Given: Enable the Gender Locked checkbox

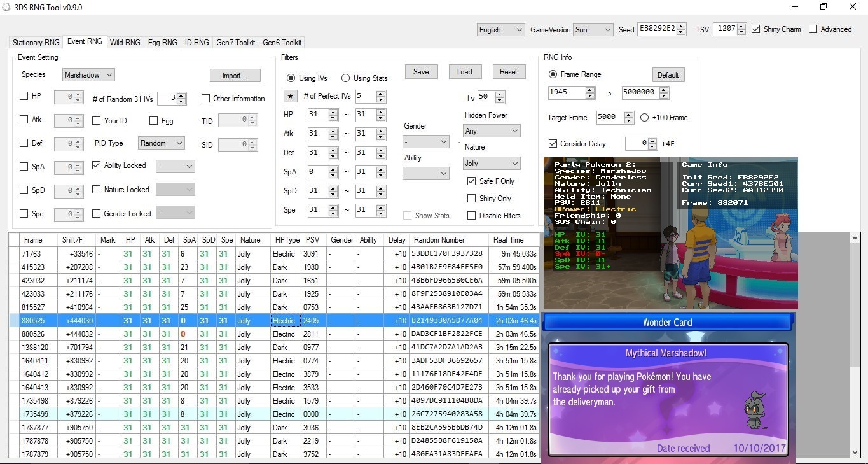Looking at the screenshot, I should click(97, 213).
